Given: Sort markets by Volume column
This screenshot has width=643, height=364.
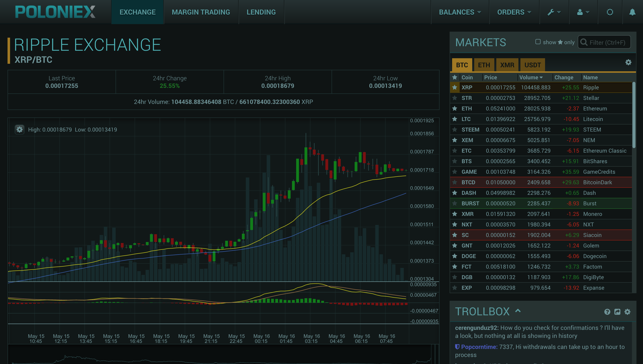Looking at the screenshot, I should coord(531,77).
